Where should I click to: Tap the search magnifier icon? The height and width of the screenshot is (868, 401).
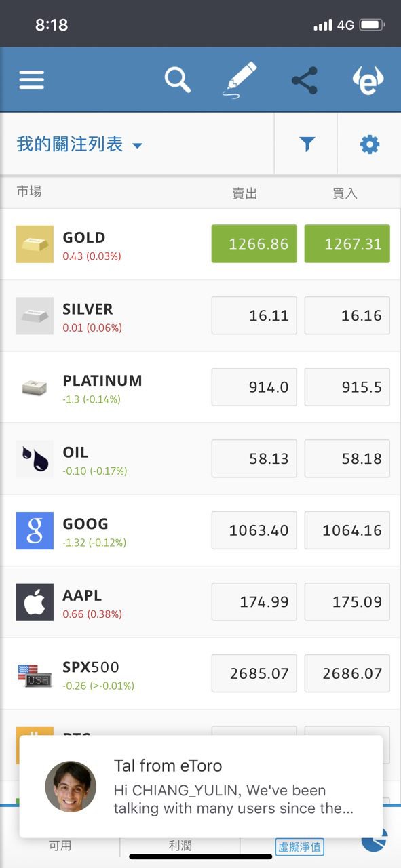178,80
